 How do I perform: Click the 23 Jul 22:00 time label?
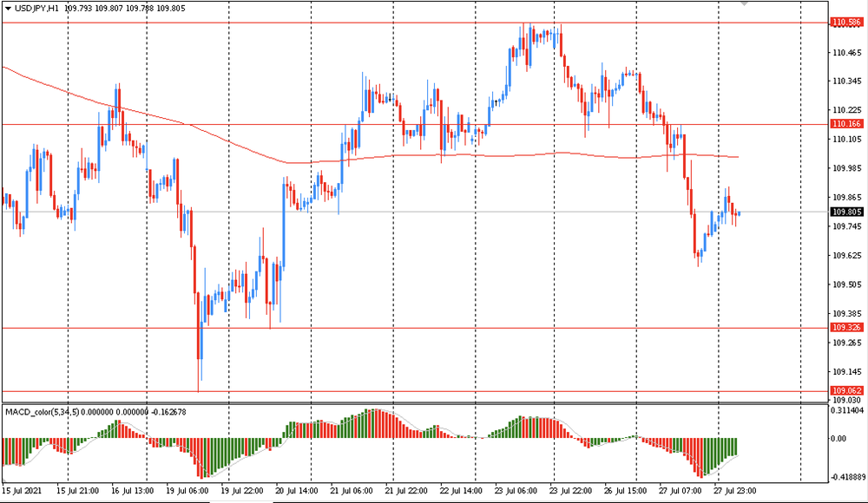tap(571, 491)
